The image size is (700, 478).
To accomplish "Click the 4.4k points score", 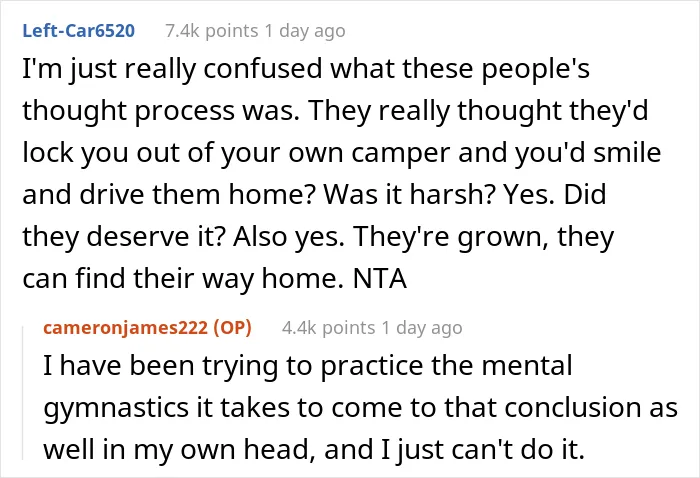I will pyautogui.click(x=328, y=328).
